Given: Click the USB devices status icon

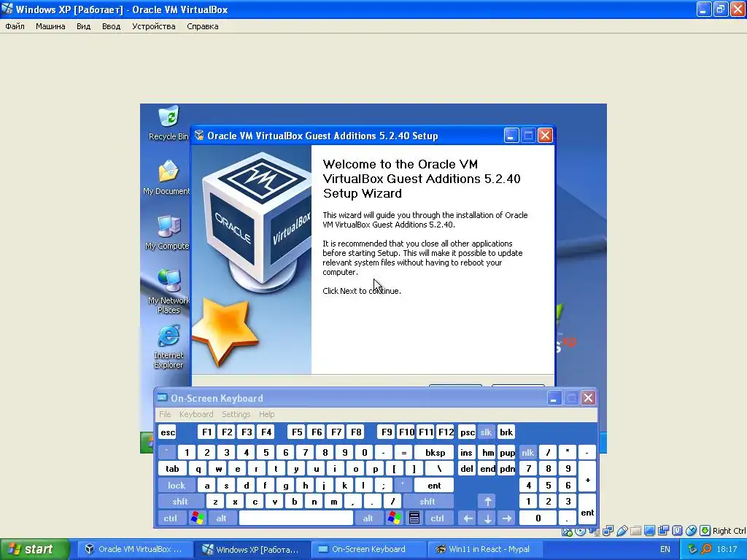Looking at the screenshot, I should point(622,531).
